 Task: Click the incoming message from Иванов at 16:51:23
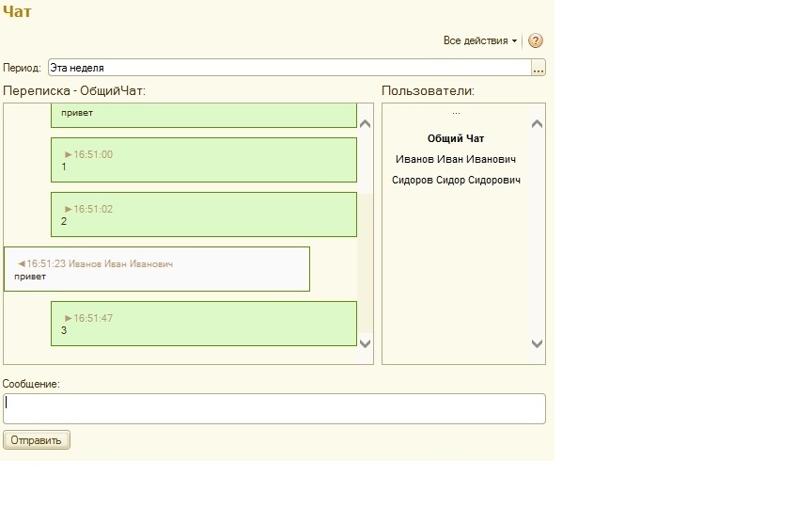(x=157, y=269)
